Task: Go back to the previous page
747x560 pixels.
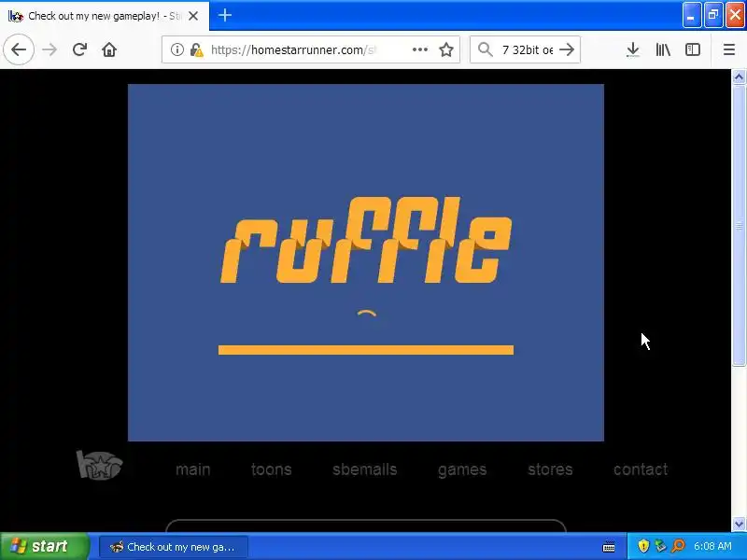Action: (x=19, y=49)
